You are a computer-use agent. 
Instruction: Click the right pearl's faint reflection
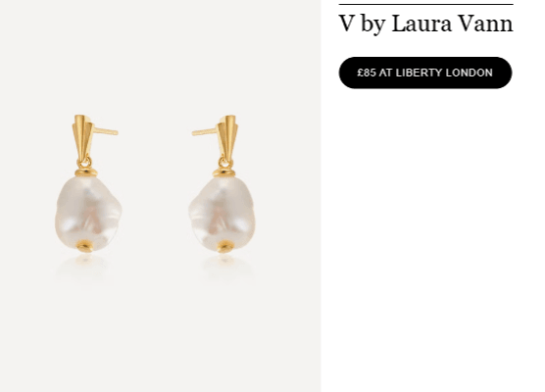click(x=227, y=268)
